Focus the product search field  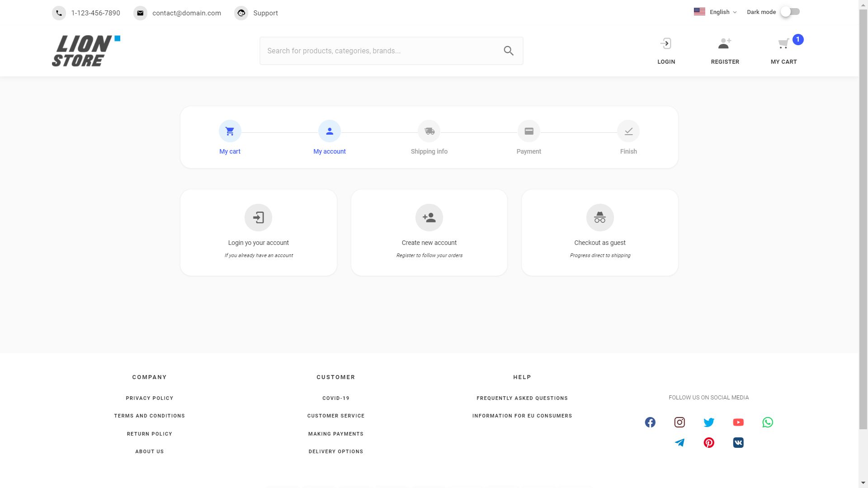tap(392, 51)
